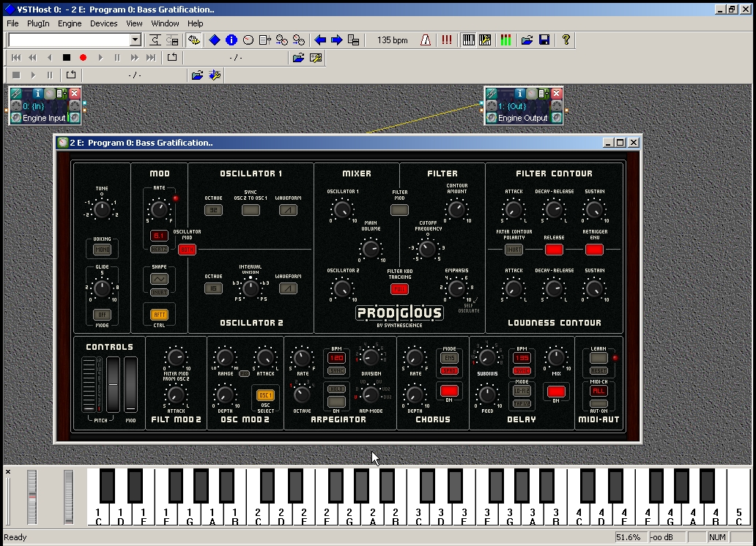Enable the arpeggiator ON switch

[x=337, y=401]
